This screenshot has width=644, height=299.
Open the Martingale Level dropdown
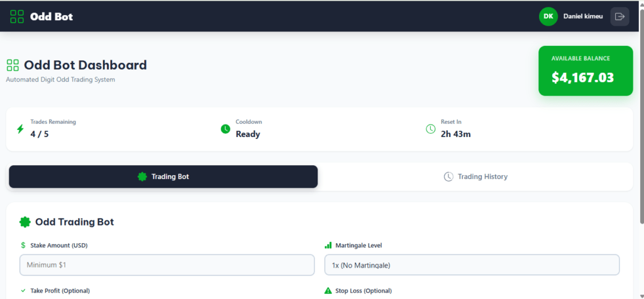coord(472,265)
